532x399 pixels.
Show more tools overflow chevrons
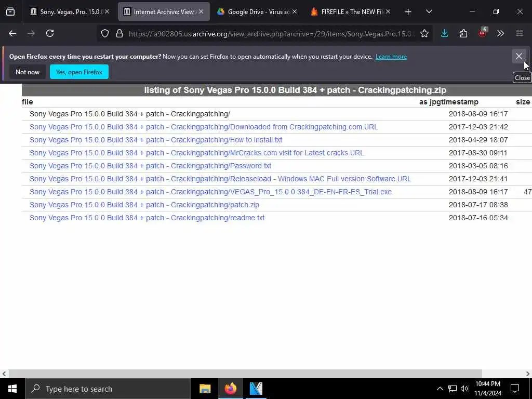pos(500,33)
